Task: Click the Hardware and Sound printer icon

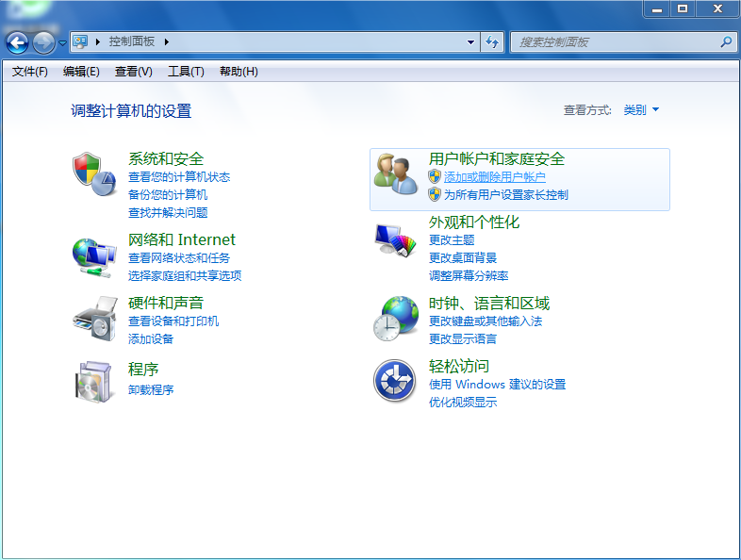Action: click(94, 318)
